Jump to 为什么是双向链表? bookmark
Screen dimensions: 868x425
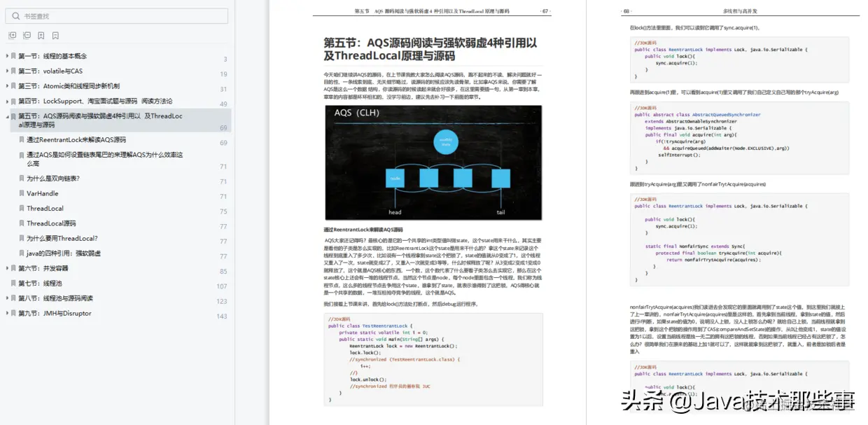[x=53, y=179]
